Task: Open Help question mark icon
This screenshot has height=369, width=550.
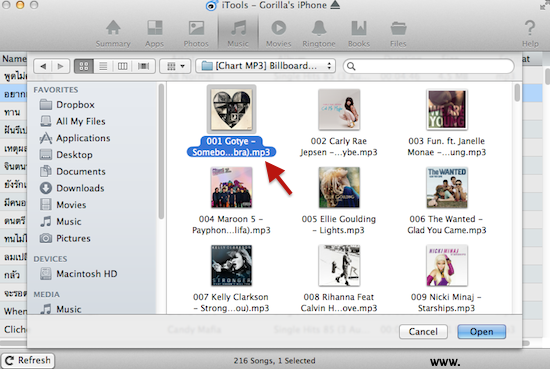Action: tap(530, 34)
